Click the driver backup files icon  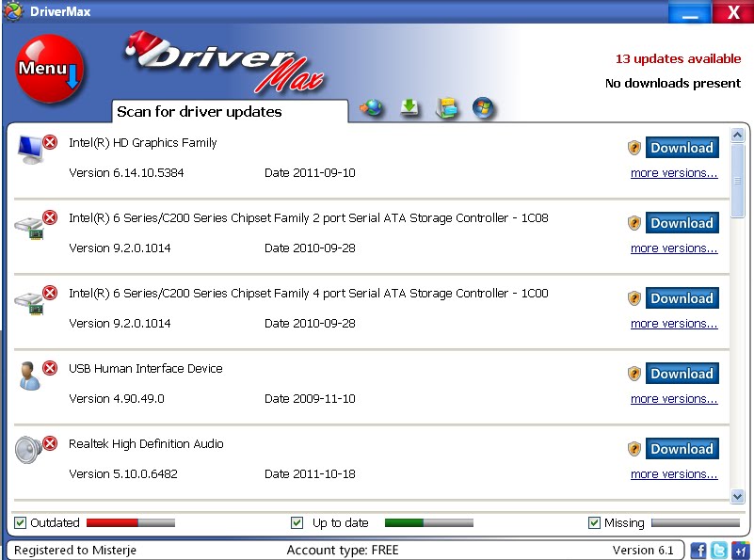point(446,107)
